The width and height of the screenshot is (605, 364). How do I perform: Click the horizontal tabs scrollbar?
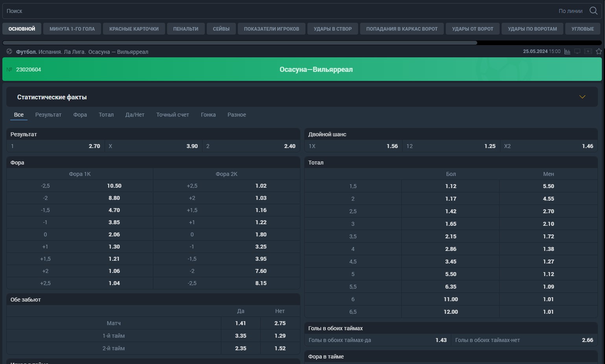[x=240, y=42]
